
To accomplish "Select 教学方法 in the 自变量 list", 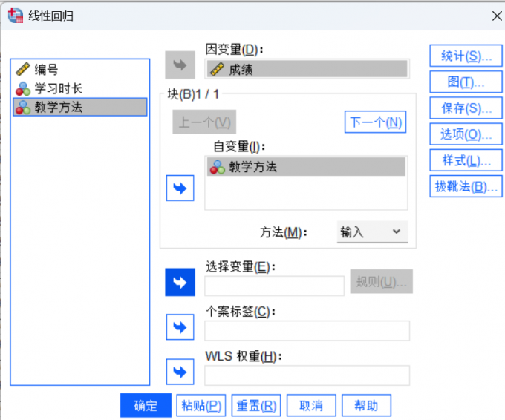I will [306, 167].
